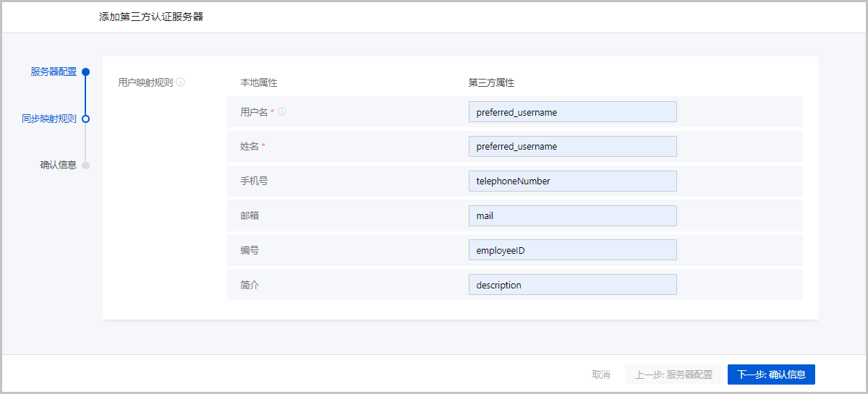868x394 pixels.
Task: Click the description input for 简介
Action: [573, 285]
